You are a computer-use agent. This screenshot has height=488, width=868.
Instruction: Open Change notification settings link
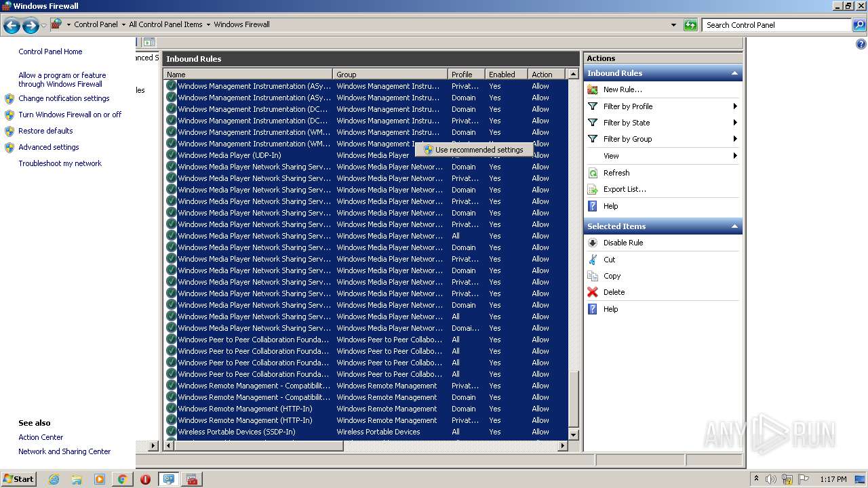pos(64,98)
